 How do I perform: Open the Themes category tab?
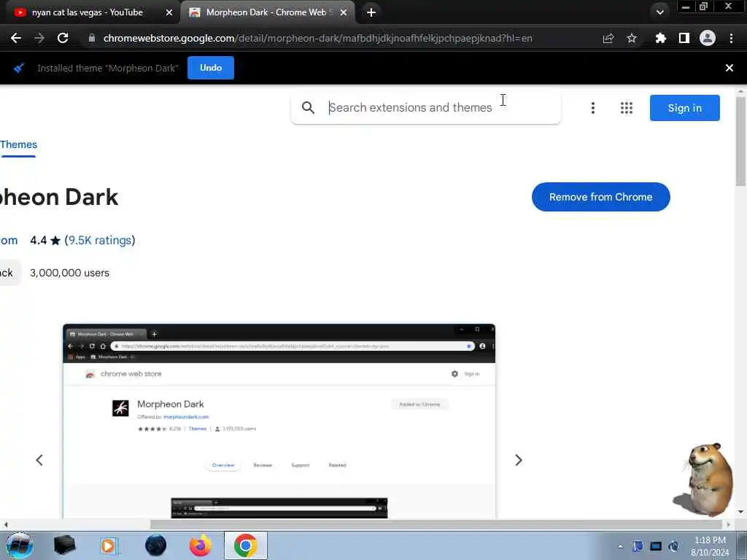pyautogui.click(x=18, y=145)
